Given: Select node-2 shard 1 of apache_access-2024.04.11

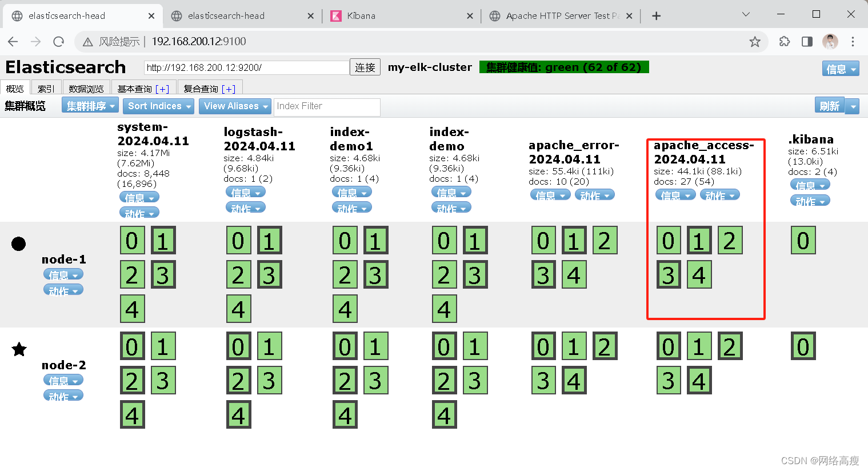Looking at the screenshot, I should [x=699, y=346].
